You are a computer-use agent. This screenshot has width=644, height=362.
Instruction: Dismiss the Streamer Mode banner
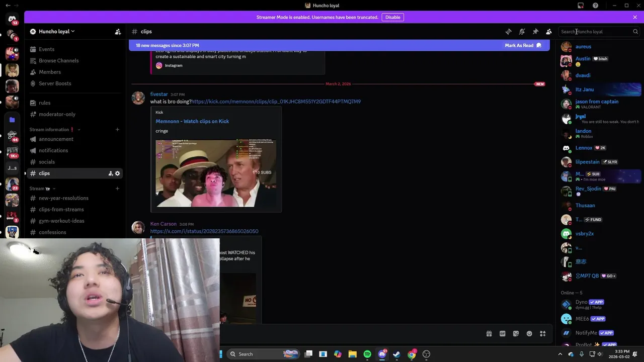(635, 17)
